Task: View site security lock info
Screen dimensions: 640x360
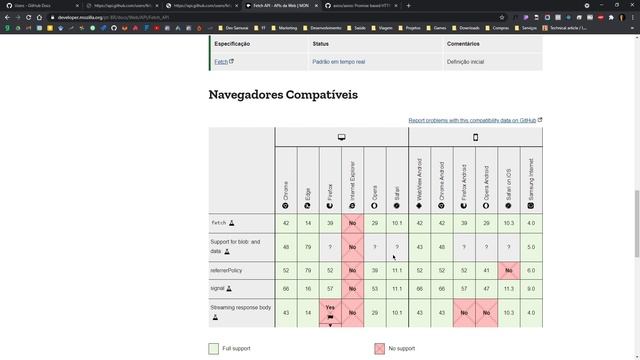Action: (52, 18)
